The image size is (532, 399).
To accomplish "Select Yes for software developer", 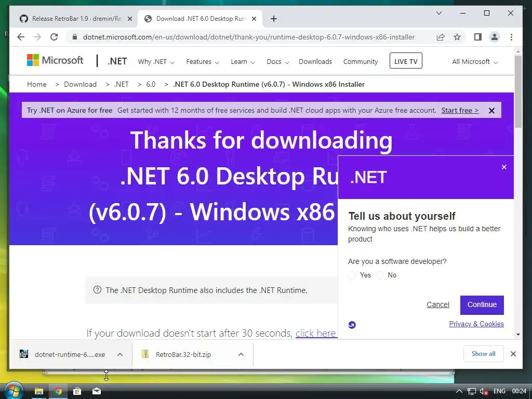I will (x=352, y=275).
